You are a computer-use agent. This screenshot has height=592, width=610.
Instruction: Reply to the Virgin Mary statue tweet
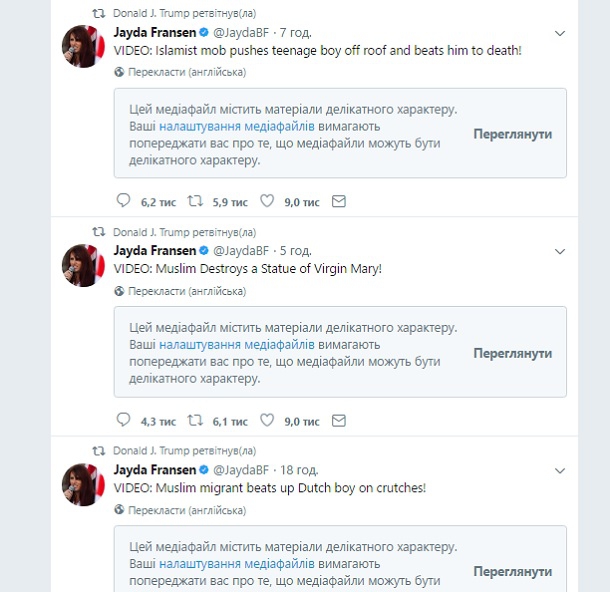124,420
